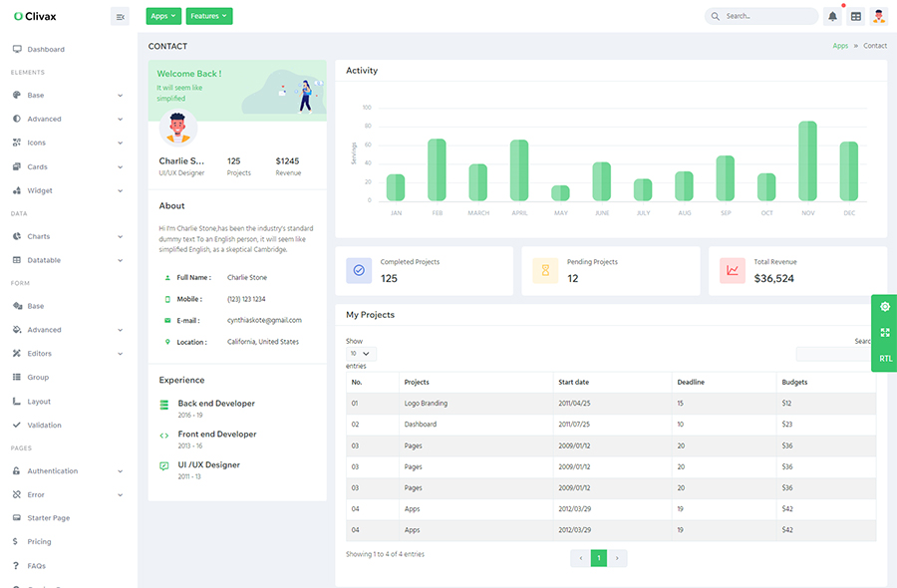Click the Apps breadcrumb link
897x588 pixels.
coord(840,46)
